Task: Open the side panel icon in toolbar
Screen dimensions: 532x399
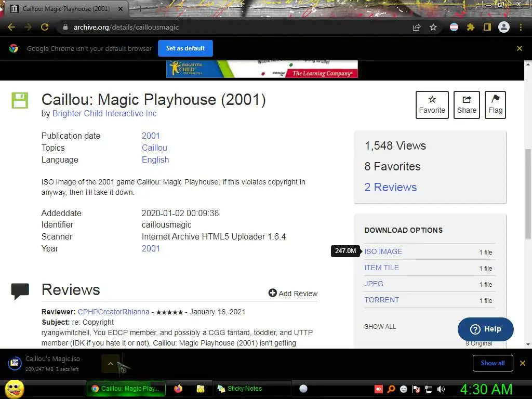Action: [487, 27]
